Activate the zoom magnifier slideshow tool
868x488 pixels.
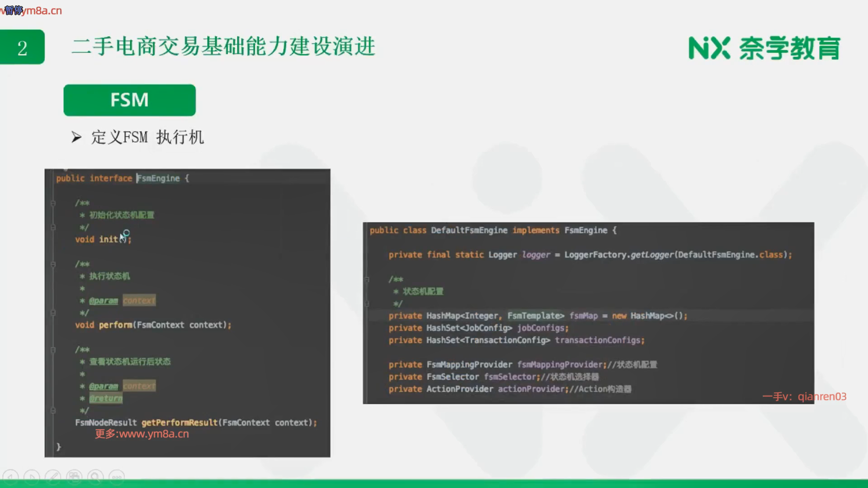click(95, 477)
